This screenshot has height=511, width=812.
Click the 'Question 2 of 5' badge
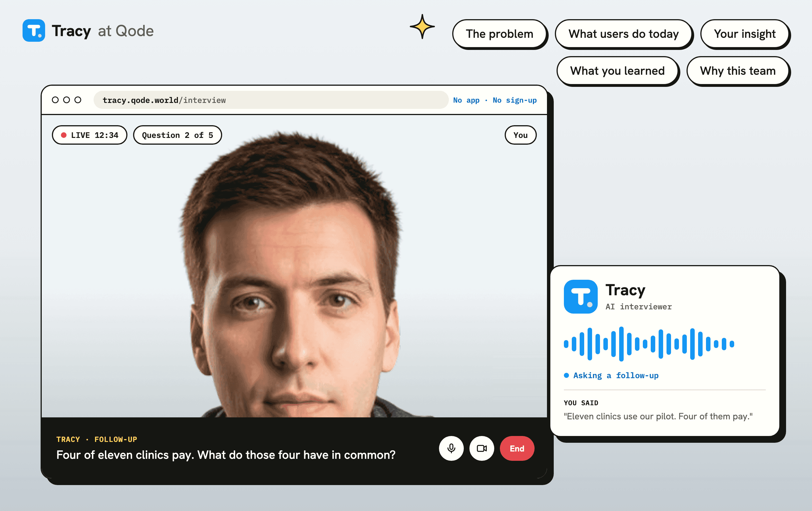(177, 135)
